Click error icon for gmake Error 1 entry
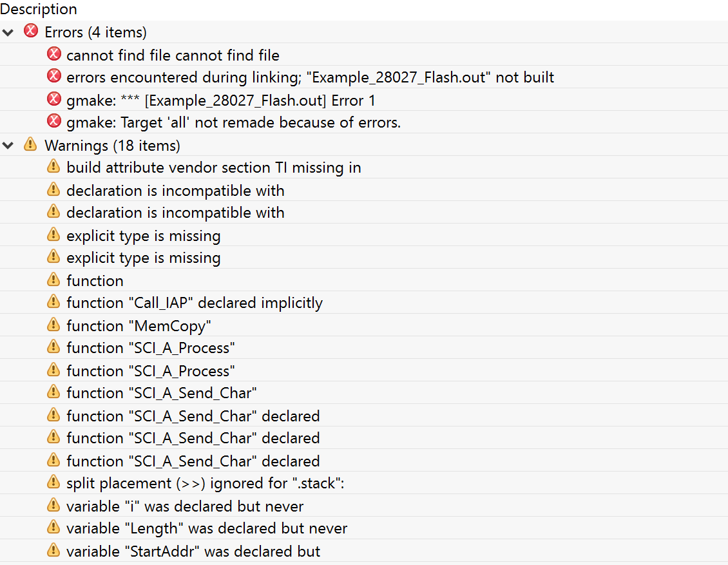728x565 pixels. tap(54, 99)
